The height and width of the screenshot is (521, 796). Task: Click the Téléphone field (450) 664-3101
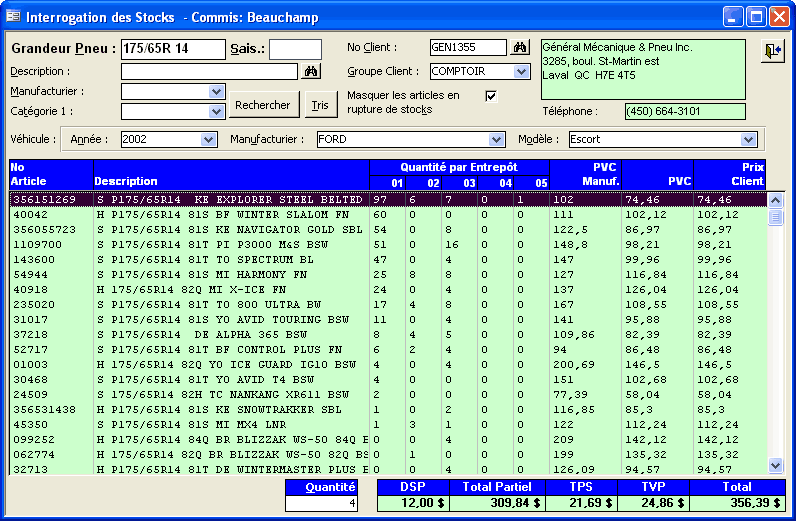tap(685, 111)
